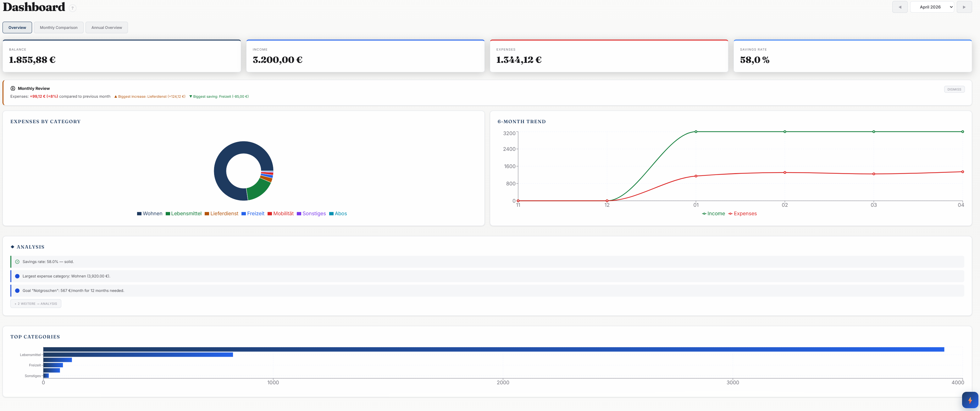Click the Freizeit axis label in Top Categories
980x411 pixels.
click(x=35, y=365)
